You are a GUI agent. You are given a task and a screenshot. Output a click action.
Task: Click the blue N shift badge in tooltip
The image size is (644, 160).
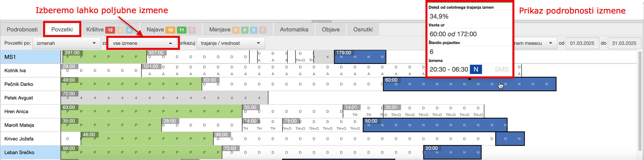click(476, 69)
